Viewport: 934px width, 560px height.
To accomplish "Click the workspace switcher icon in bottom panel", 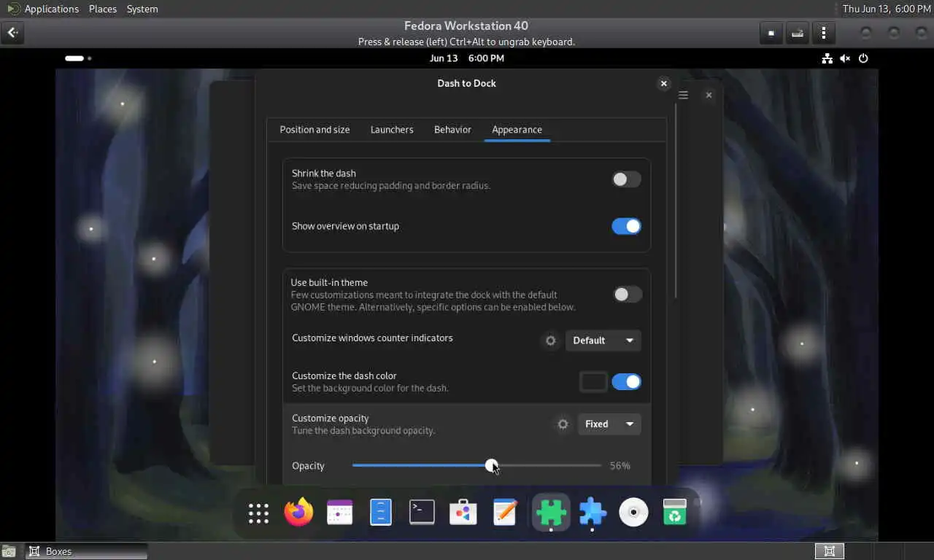I will (829, 551).
